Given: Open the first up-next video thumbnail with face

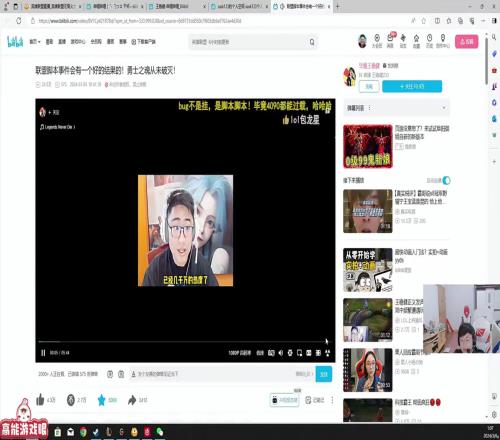Looking at the screenshot, I should (368, 211).
